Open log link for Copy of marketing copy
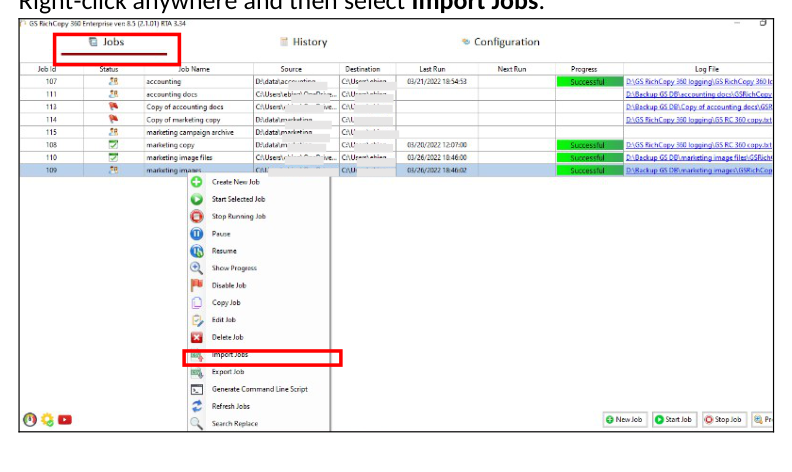Viewport: 792px width, 472px height. 699,119
